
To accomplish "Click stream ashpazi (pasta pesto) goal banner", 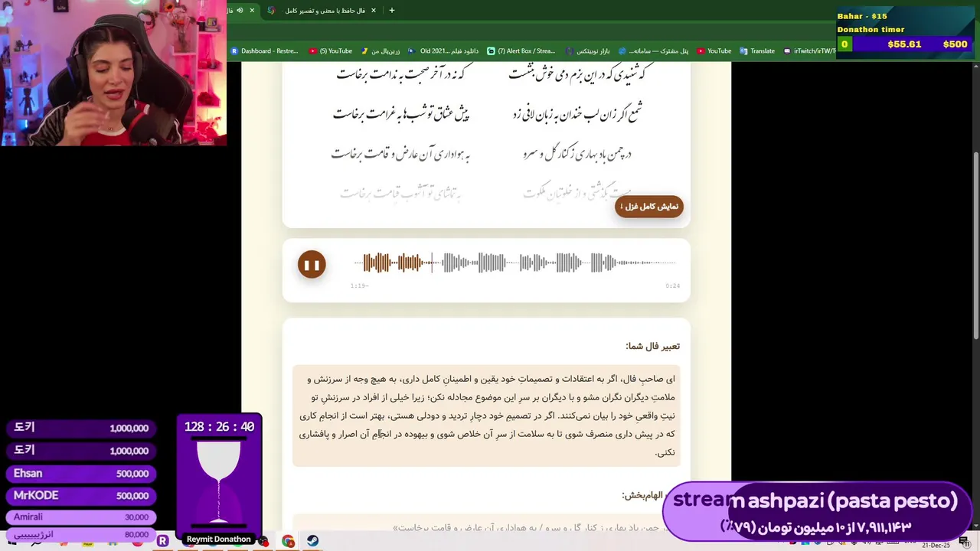I will (x=817, y=512).
